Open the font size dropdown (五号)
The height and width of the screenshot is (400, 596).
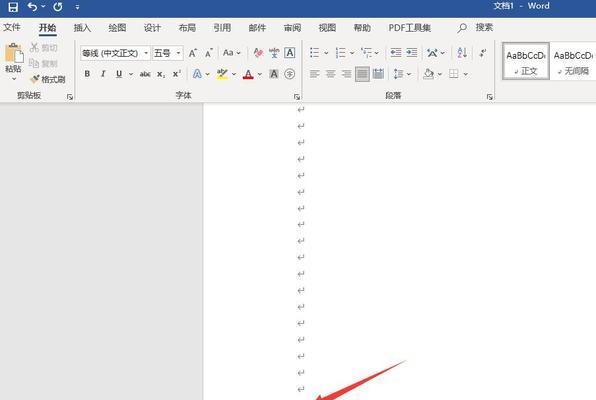pos(178,53)
